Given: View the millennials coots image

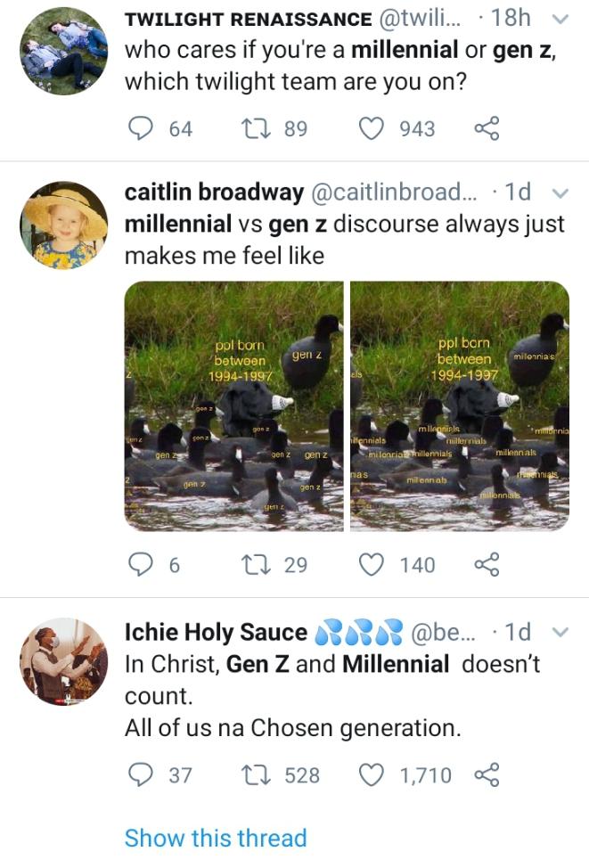Looking at the screenshot, I should 459,406.
